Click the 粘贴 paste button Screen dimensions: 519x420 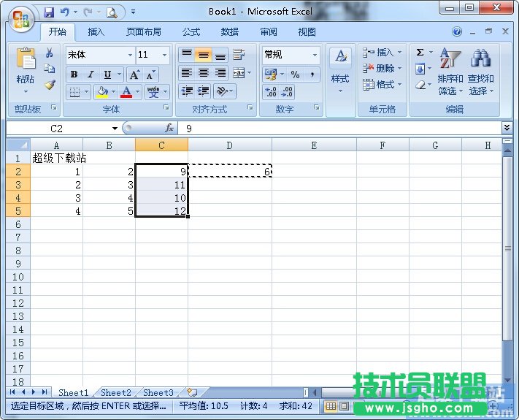click(26, 69)
